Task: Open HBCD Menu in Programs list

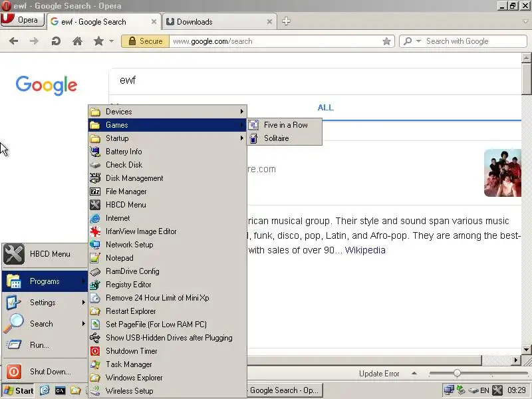Action: click(168, 205)
